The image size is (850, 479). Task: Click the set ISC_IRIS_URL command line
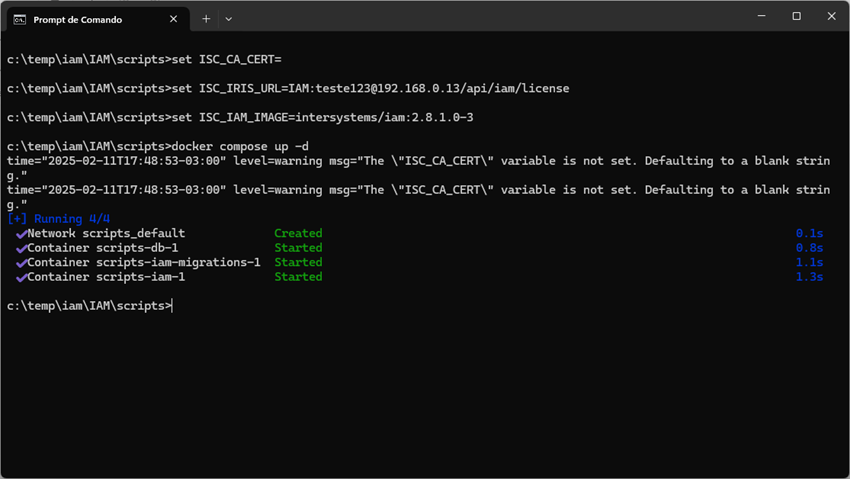click(x=370, y=89)
